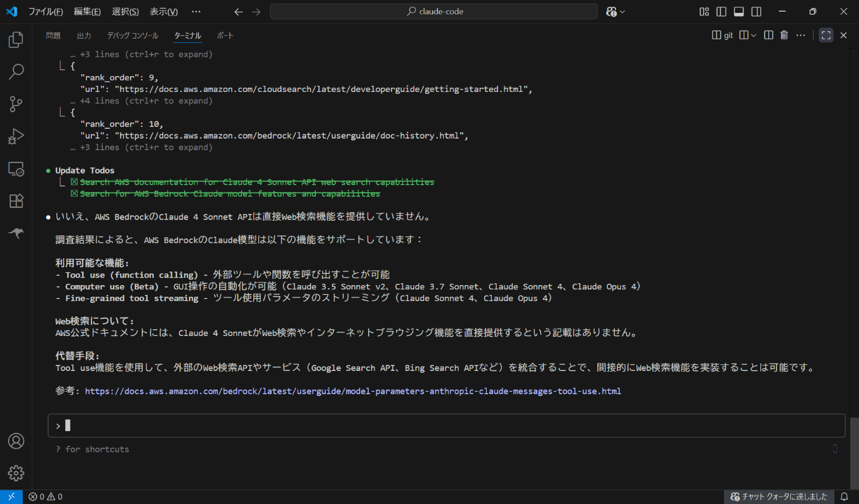The height and width of the screenshot is (504, 859).
Task: Toggle the primary side bar visibility
Action: tap(722, 12)
